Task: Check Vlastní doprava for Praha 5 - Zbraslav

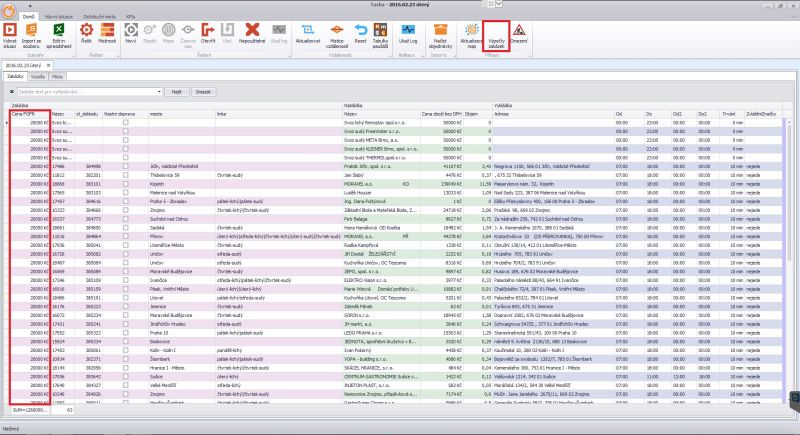Action: (x=126, y=201)
